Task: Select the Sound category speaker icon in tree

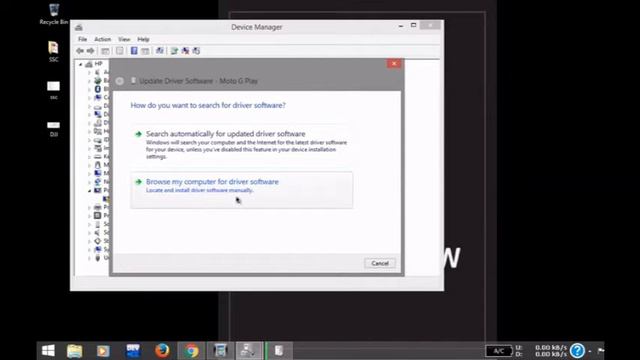Action: (98, 233)
